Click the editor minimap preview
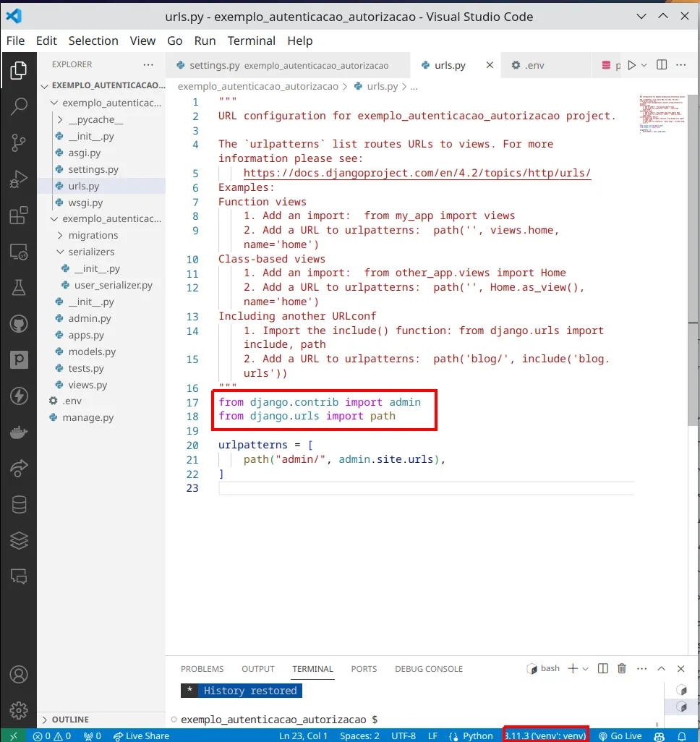 [662, 114]
